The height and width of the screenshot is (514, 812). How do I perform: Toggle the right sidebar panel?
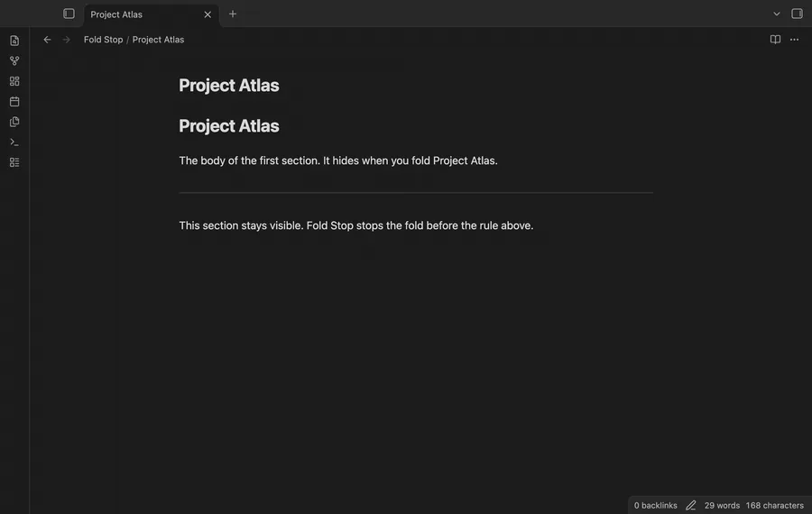point(797,14)
